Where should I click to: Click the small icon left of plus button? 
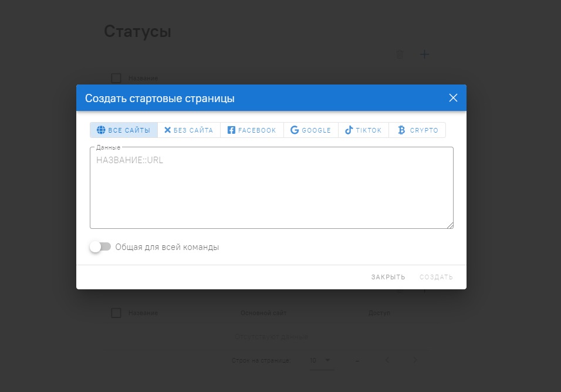coord(400,55)
